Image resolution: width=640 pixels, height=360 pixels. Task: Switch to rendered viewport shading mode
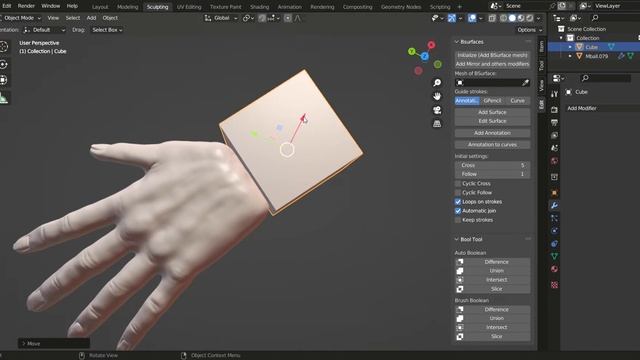(529, 18)
